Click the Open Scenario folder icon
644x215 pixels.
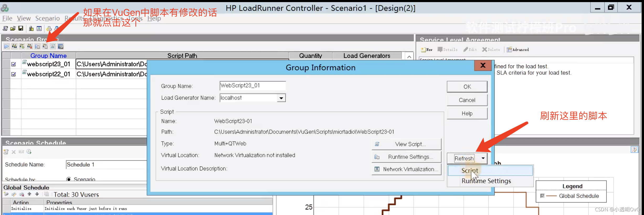(13, 28)
